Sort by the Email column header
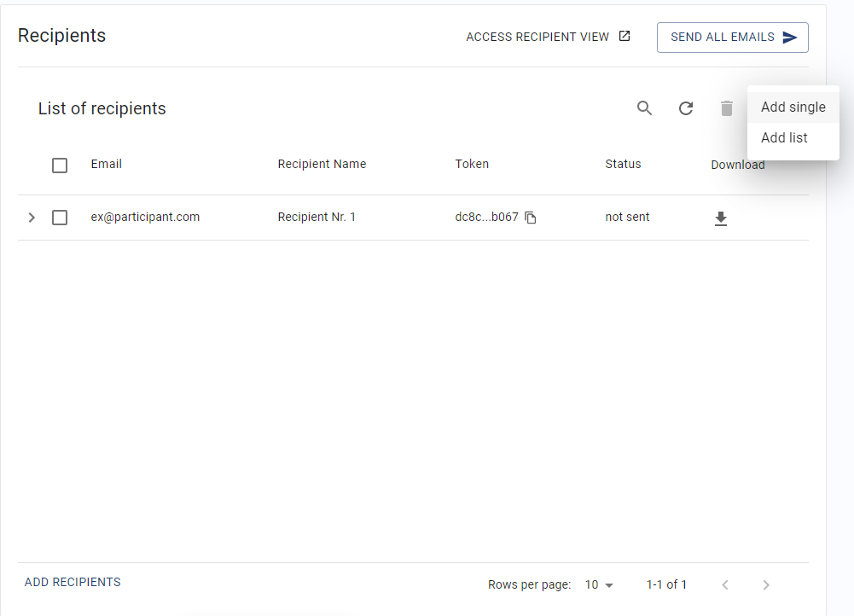The height and width of the screenshot is (616, 854). pos(106,164)
